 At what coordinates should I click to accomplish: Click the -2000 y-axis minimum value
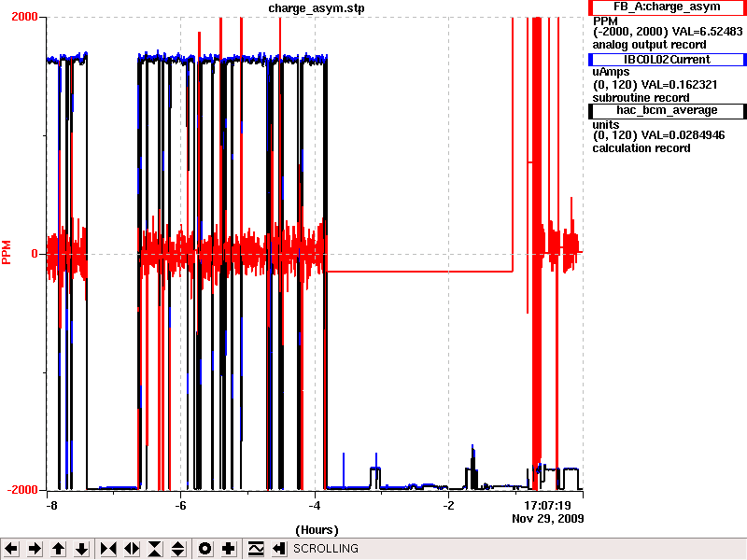tap(22, 490)
